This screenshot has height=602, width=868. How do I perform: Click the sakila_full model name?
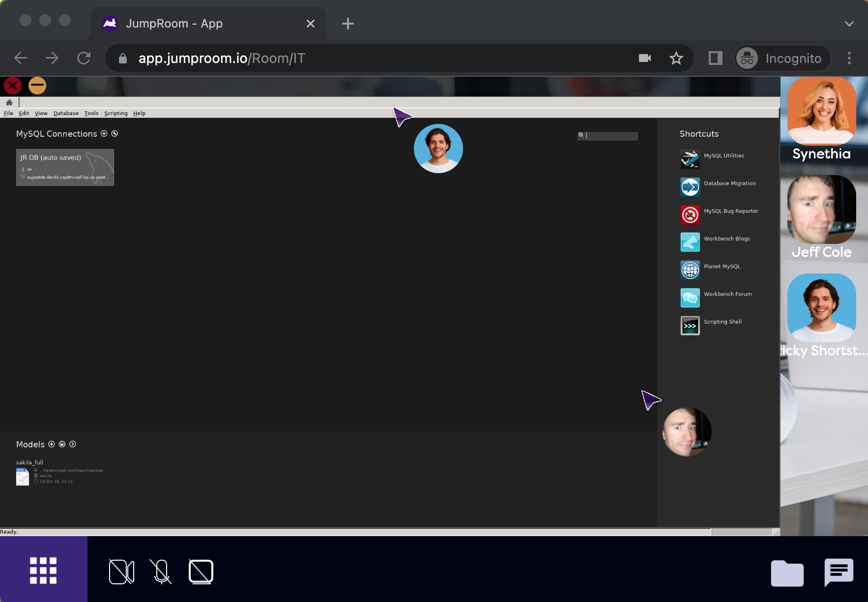point(29,462)
